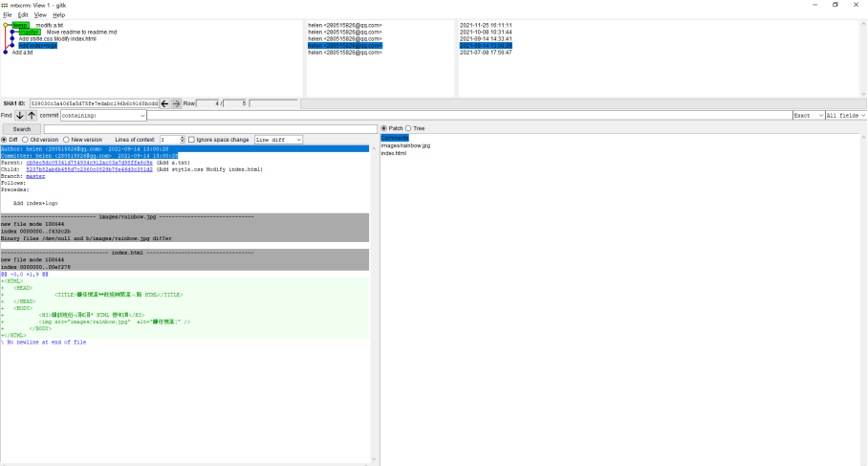Click the green 'temp' branch label
This screenshot has width=868, height=466.
tap(20, 25)
